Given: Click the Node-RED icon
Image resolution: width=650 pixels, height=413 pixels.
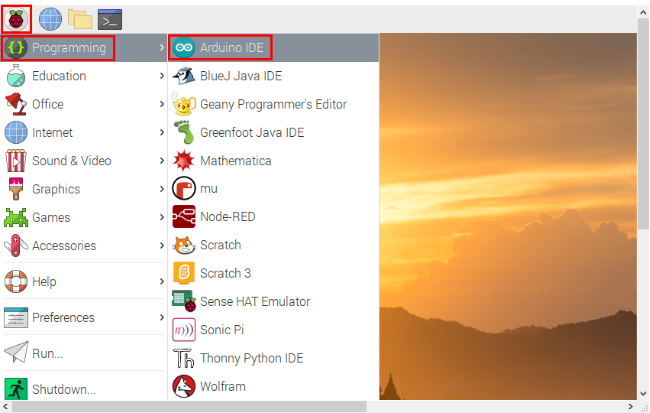Looking at the screenshot, I should click(x=183, y=217).
